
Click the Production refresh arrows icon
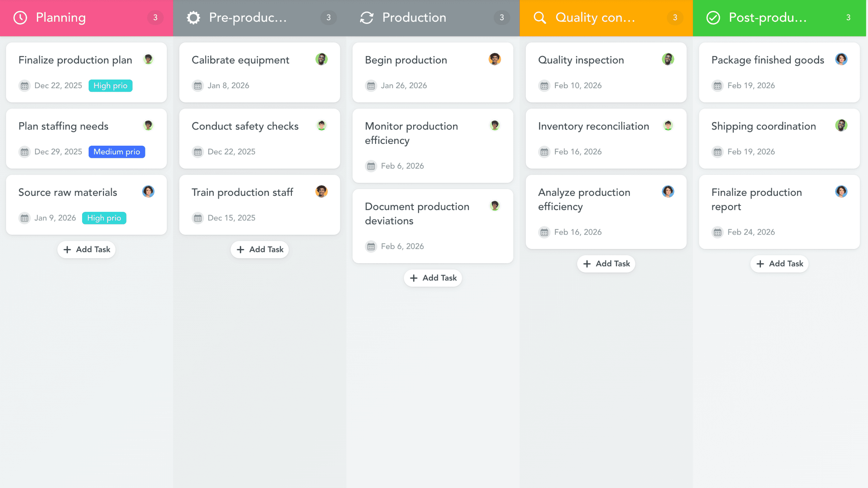(367, 18)
